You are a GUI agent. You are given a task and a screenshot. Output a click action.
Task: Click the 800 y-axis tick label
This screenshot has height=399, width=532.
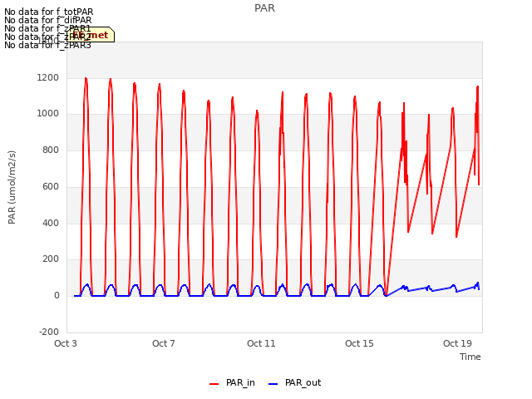click(51, 150)
